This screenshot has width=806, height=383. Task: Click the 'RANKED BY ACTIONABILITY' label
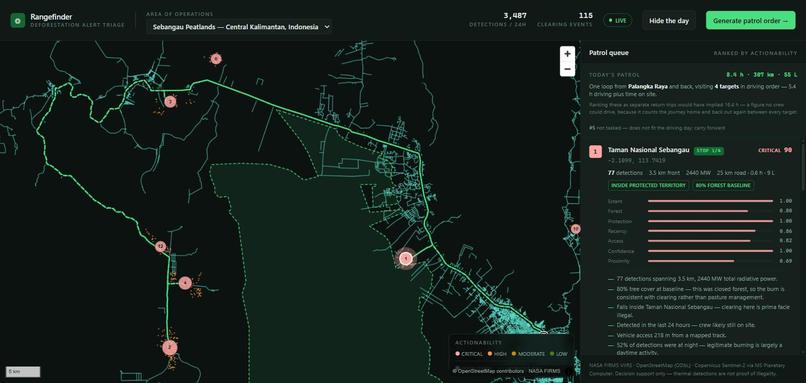click(755, 53)
